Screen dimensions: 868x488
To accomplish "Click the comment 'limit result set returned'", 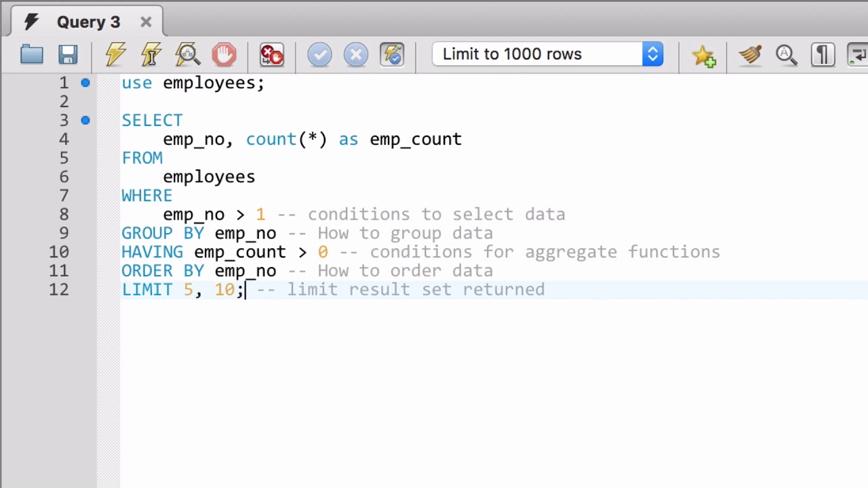I will tap(416, 289).
